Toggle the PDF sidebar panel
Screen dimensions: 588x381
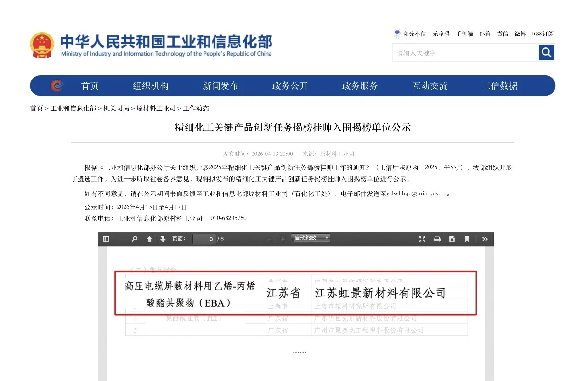pyautogui.click(x=106, y=239)
